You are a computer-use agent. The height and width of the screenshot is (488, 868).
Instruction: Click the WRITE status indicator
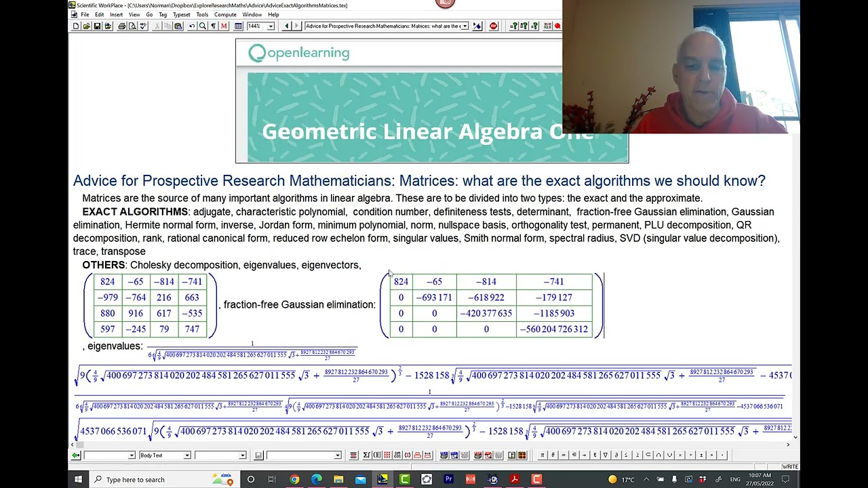(790, 466)
